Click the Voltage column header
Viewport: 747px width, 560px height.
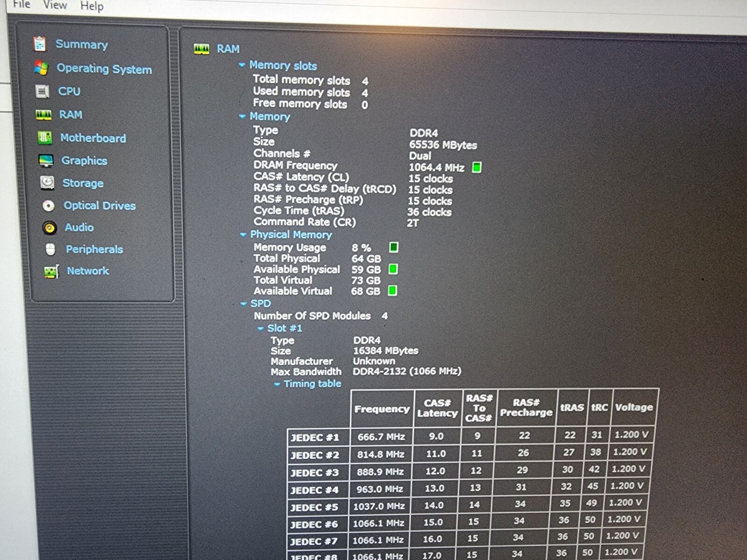tap(634, 407)
